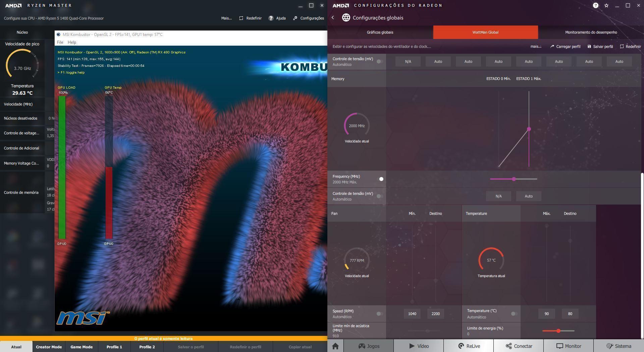
Task: Click Controle de Adicional row
Action: [x=22, y=148]
